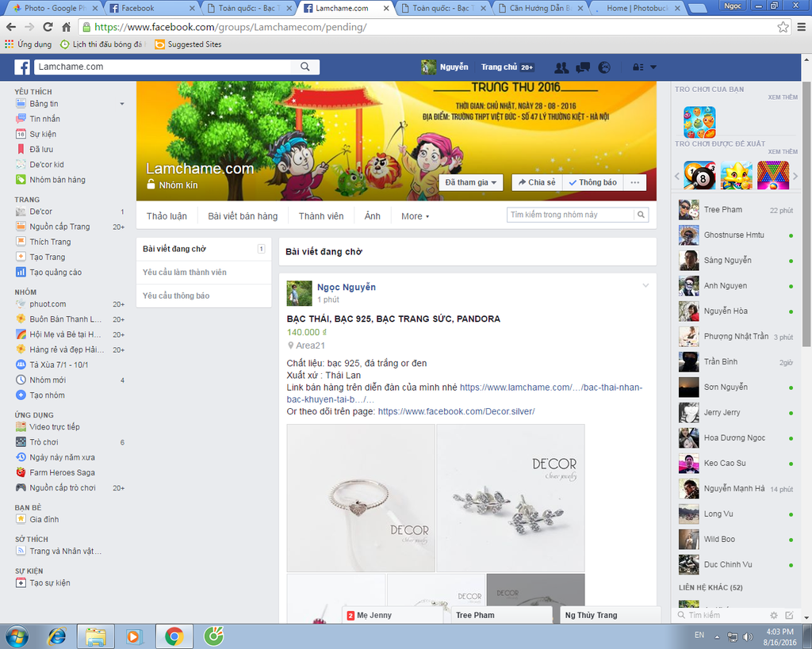Viewport: 812px width, 649px height.
Task: Click the Xem thêm link under Trò chơi của bạn
Action: coord(783,97)
